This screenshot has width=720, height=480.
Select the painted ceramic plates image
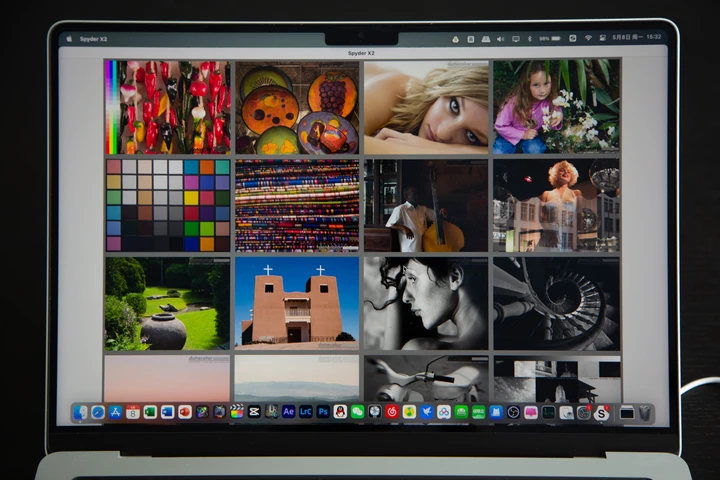point(297,107)
